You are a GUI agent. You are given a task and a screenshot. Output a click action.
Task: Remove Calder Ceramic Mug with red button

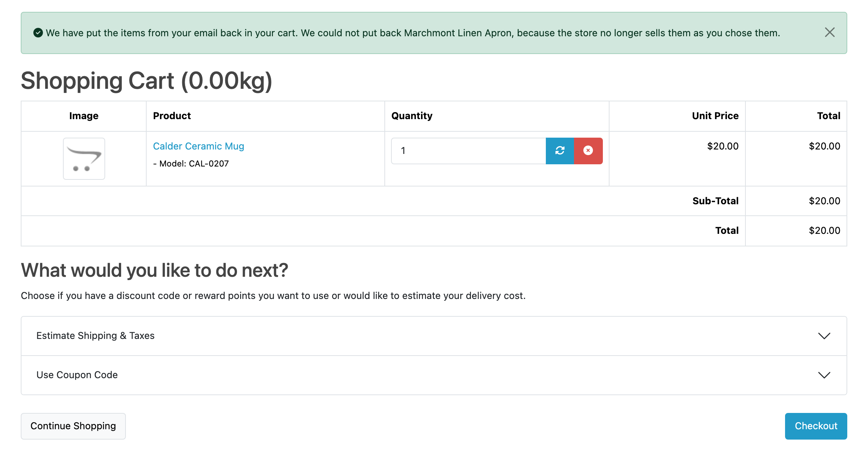[588, 151]
